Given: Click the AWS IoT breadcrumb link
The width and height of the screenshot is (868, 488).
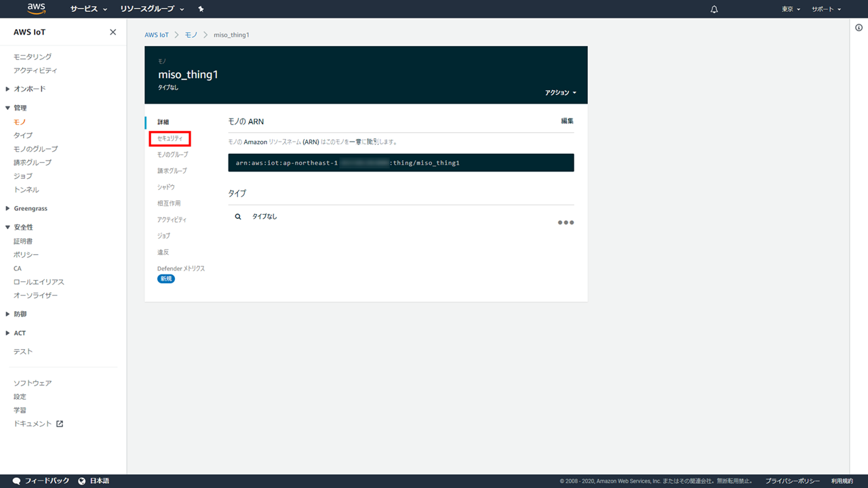Looking at the screenshot, I should 156,35.
